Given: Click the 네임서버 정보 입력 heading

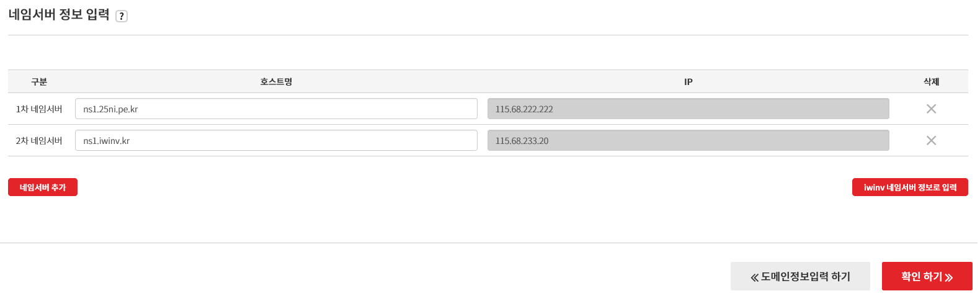Looking at the screenshot, I should click(x=59, y=15).
